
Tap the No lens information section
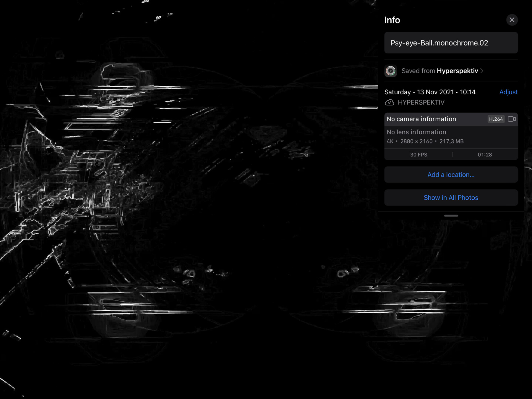416,132
